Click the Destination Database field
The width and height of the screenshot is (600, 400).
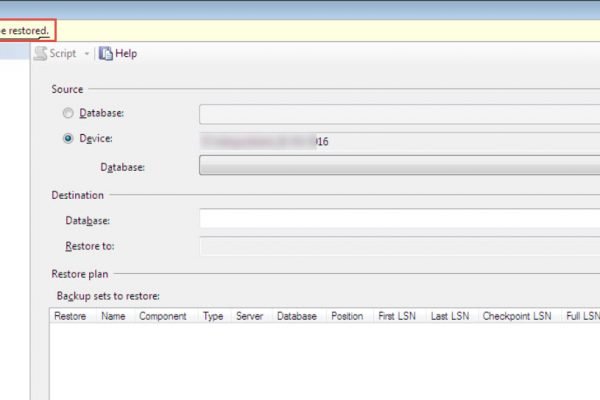(399, 218)
